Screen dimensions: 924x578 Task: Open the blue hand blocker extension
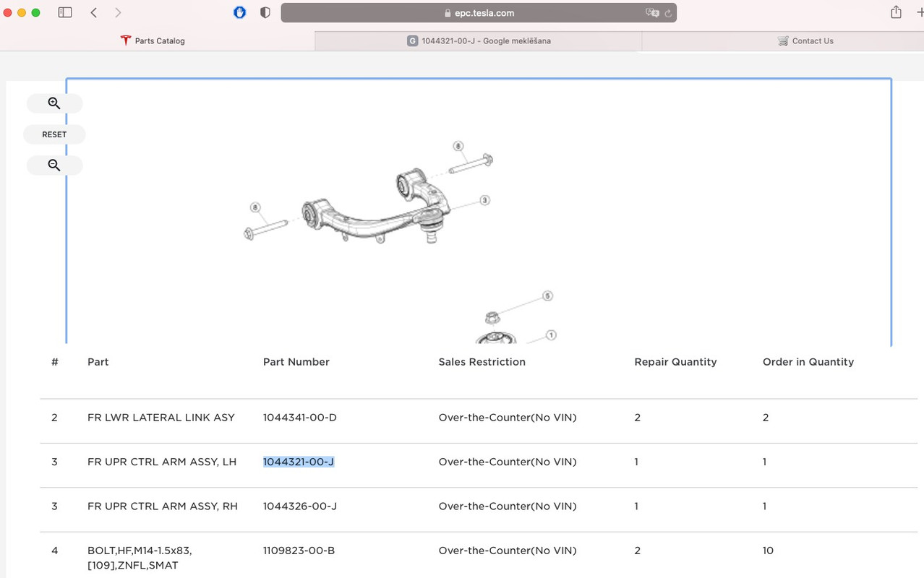click(240, 12)
